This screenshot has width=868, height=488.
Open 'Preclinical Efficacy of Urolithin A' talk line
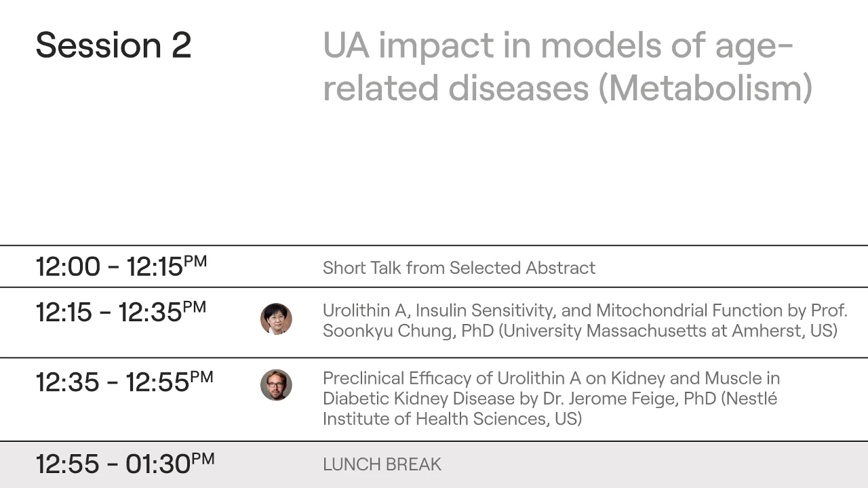551,378
